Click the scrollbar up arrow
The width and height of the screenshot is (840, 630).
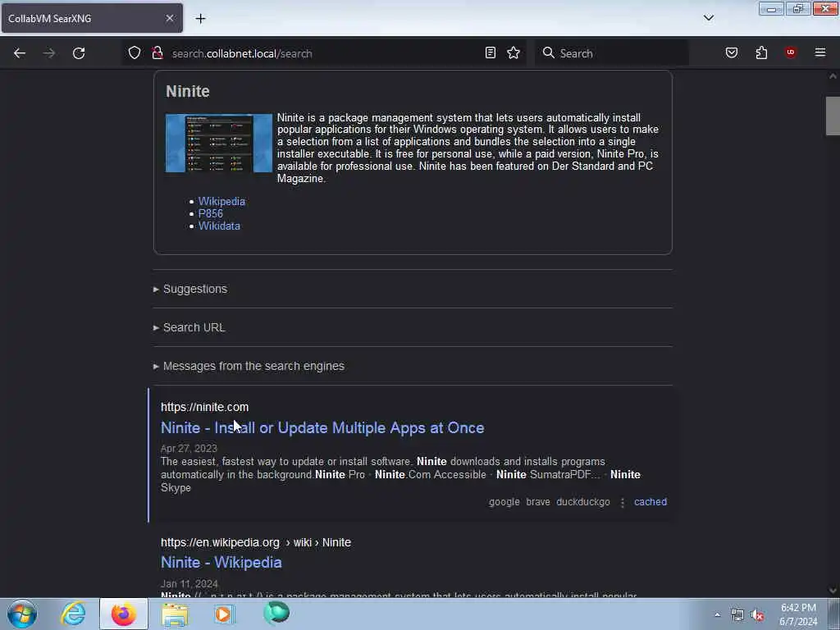coord(833,76)
